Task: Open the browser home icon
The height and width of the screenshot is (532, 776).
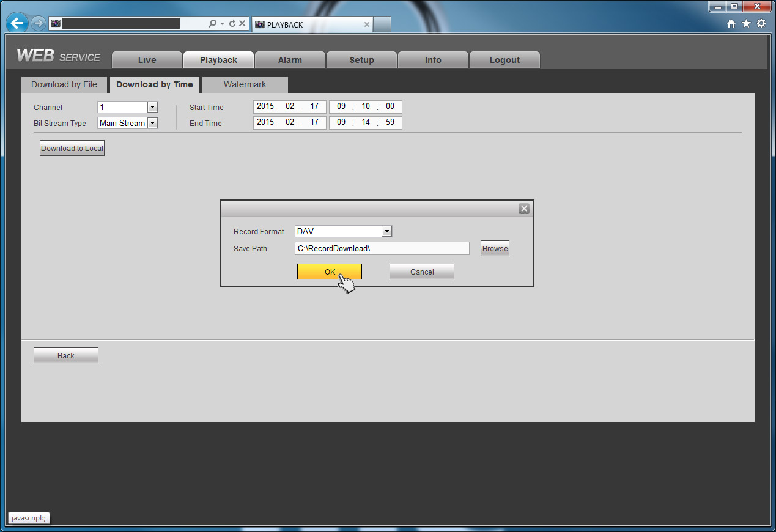Action: [731, 24]
